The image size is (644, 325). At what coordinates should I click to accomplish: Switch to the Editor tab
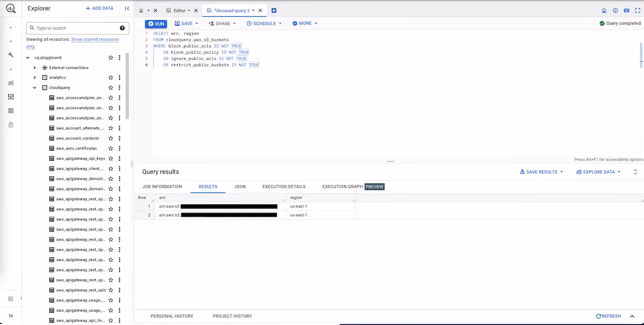click(x=179, y=10)
